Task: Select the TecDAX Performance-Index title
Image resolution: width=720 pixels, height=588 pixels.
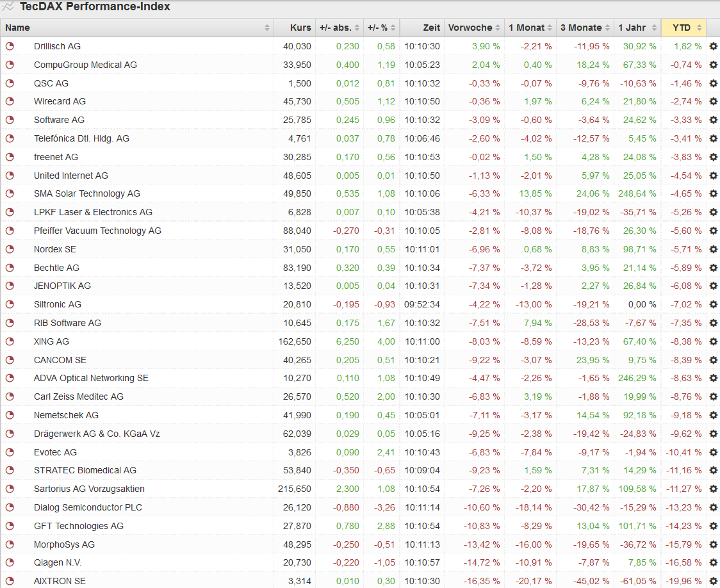Action: (95, 6)
